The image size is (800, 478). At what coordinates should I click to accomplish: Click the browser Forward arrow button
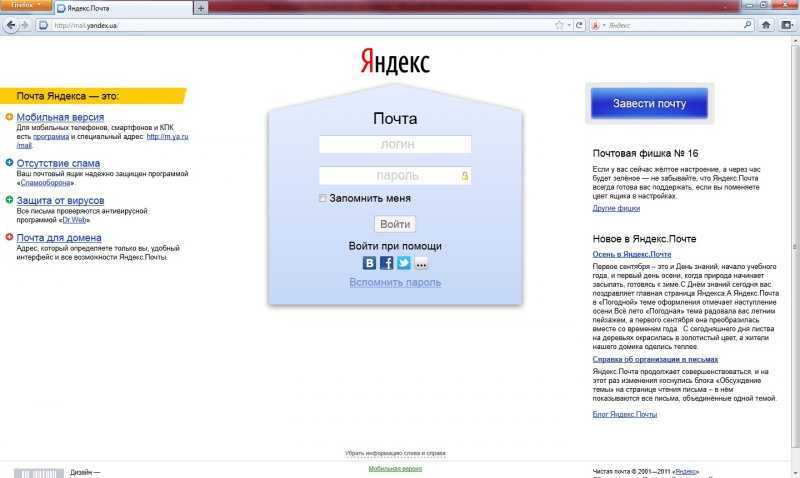(24, 25)
